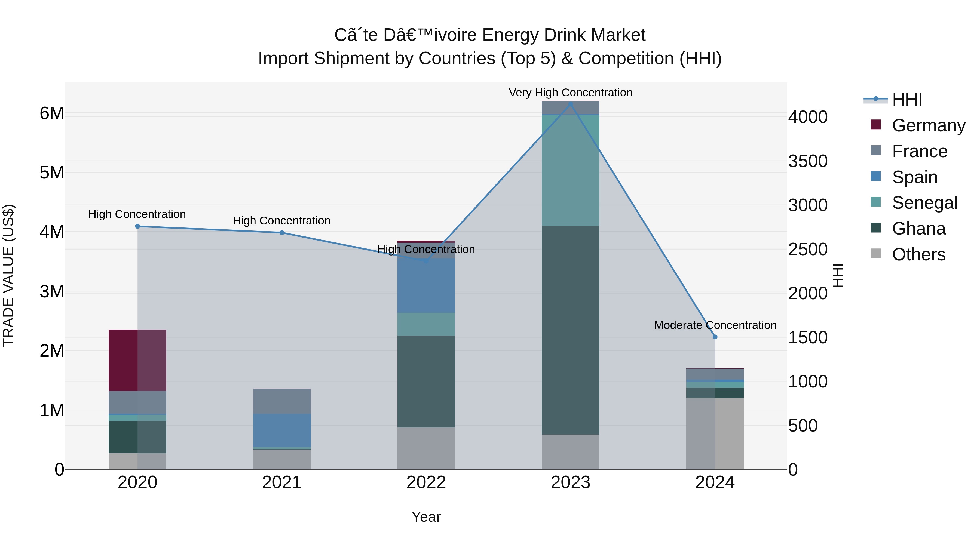Click the 2024 x-axis label
The image size is (980, 551).
[x=715, y=482]
